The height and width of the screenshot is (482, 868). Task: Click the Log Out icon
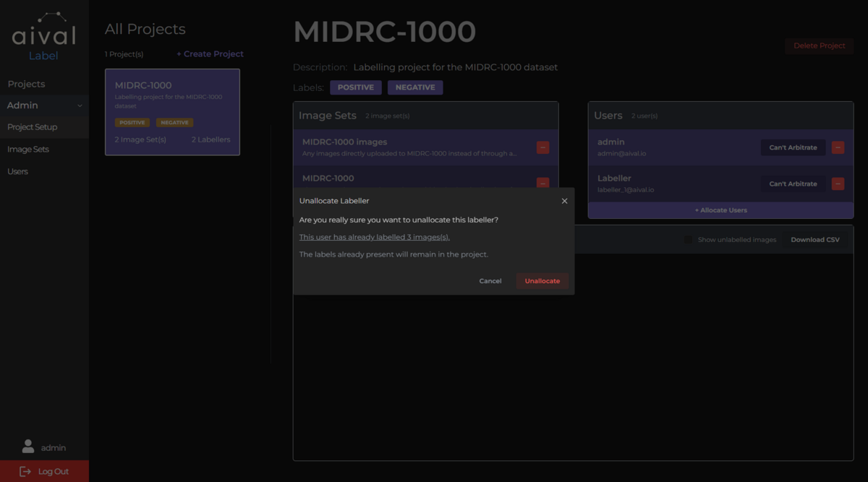[x=25, y=470]
